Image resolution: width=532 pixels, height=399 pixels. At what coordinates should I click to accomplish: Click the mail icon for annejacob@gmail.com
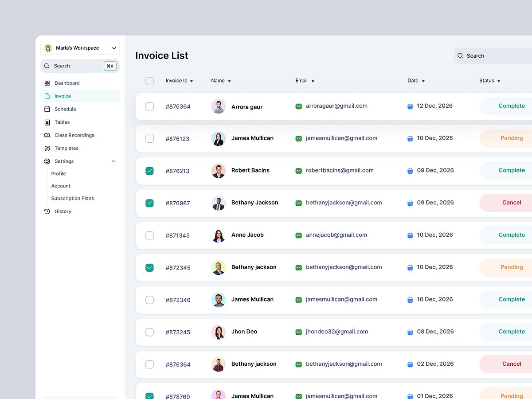pyautogui.click(x=298, y=235)
